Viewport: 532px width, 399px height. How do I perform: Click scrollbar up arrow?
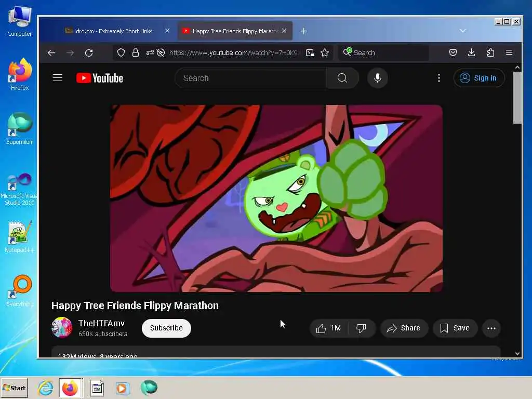(517, 68)
